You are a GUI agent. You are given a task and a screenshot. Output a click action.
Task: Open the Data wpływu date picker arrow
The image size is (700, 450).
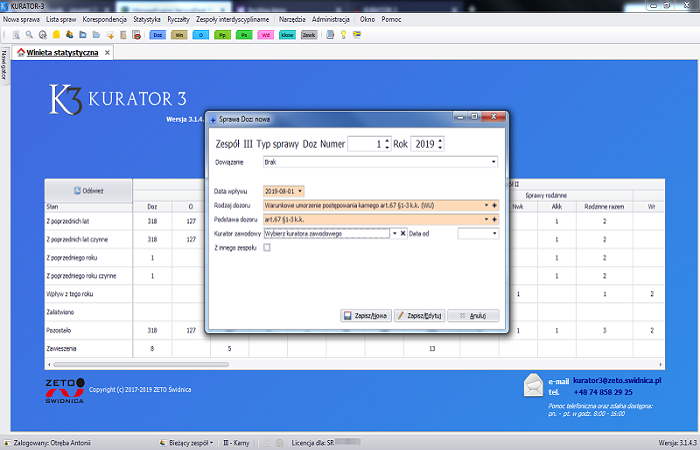(300, 191)
